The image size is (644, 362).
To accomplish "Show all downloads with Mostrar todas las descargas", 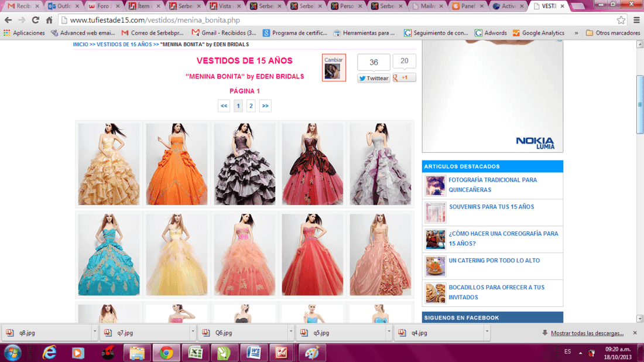I will pyautogui.click(x=587, y=333).
